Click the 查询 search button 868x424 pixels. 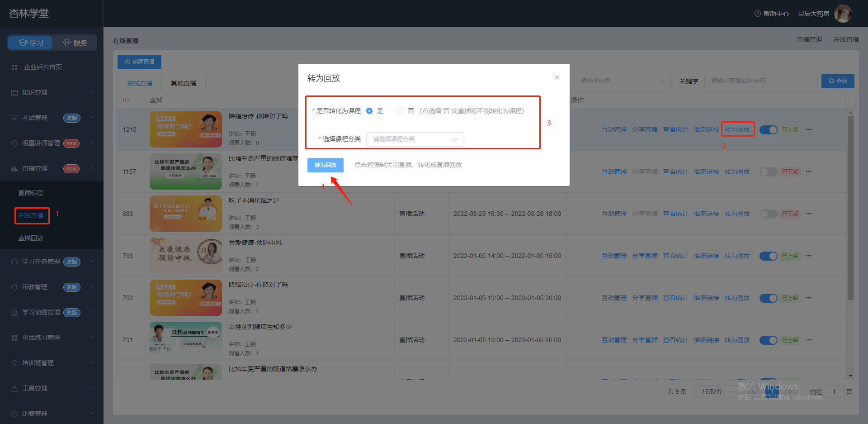[x=838, y=81]
